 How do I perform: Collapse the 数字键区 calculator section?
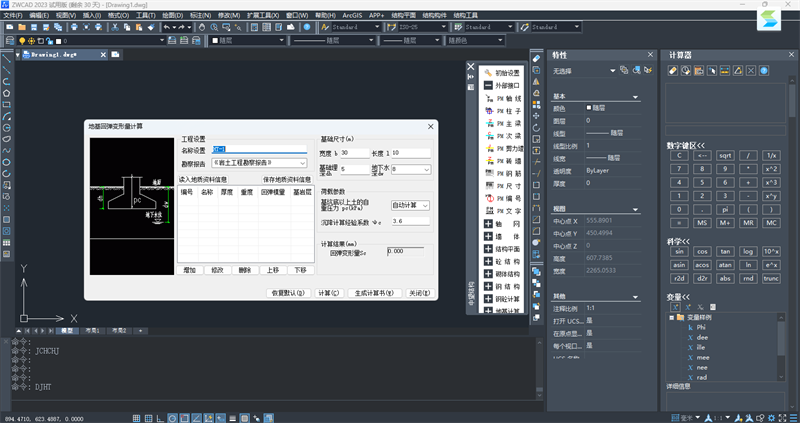pyautogui.click(x=691, y=144)
